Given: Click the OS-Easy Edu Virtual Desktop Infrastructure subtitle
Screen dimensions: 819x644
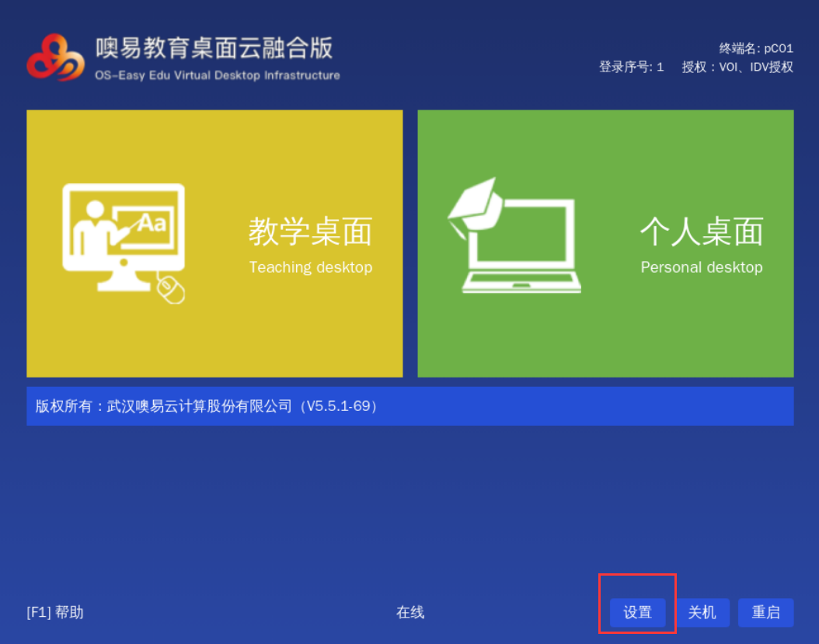Looking at the screenshot, I should 218,75.
